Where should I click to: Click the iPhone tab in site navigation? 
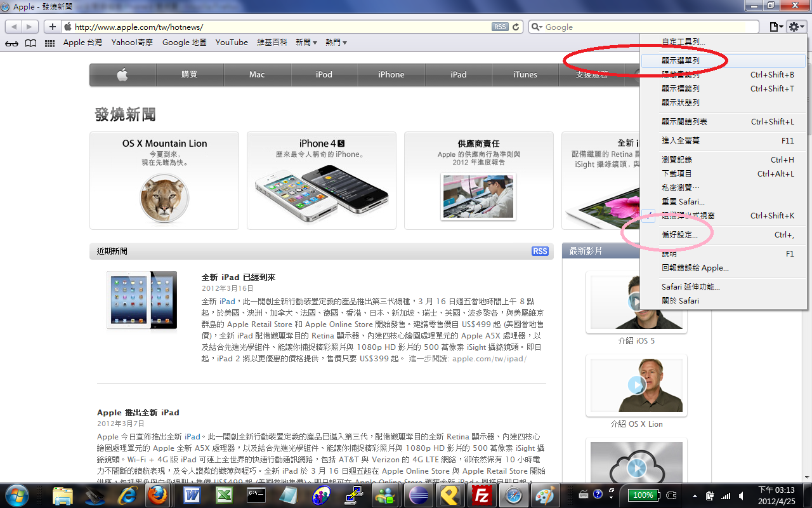point(391,75)
